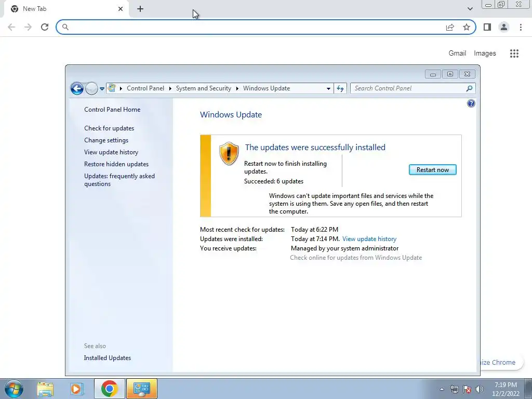Click Chrome back arrow
Viewport: 532px width, 399px height.
coord(11,27)
